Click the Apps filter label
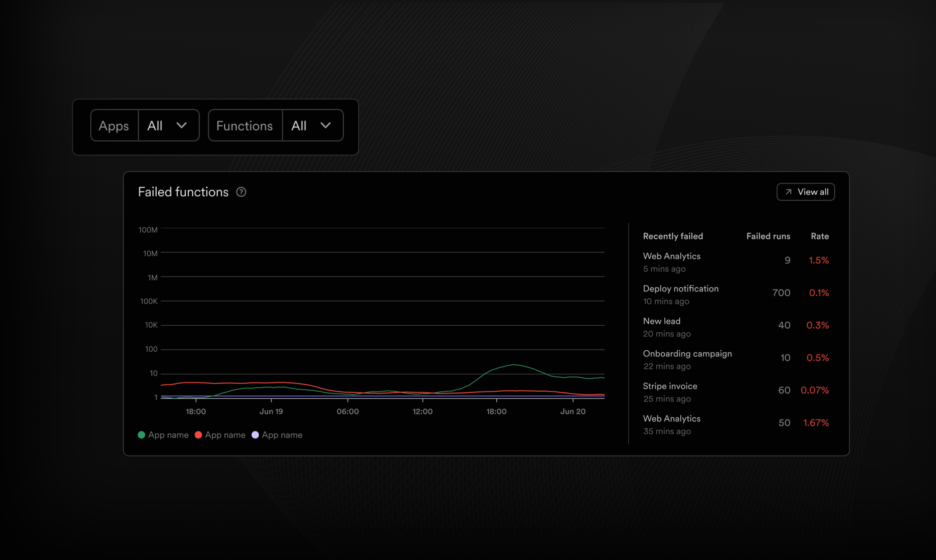Image resolution: width=936 pixels, height=560 pixels. point(114,126)
